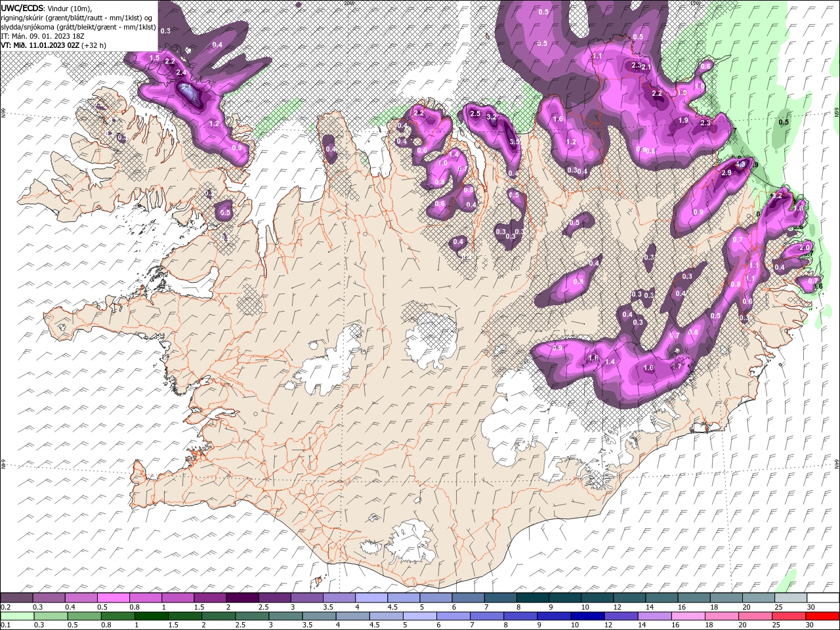
Task: Click light lavender 4–4.5 swatch in snow legend
Action: (x=371, y=598)
